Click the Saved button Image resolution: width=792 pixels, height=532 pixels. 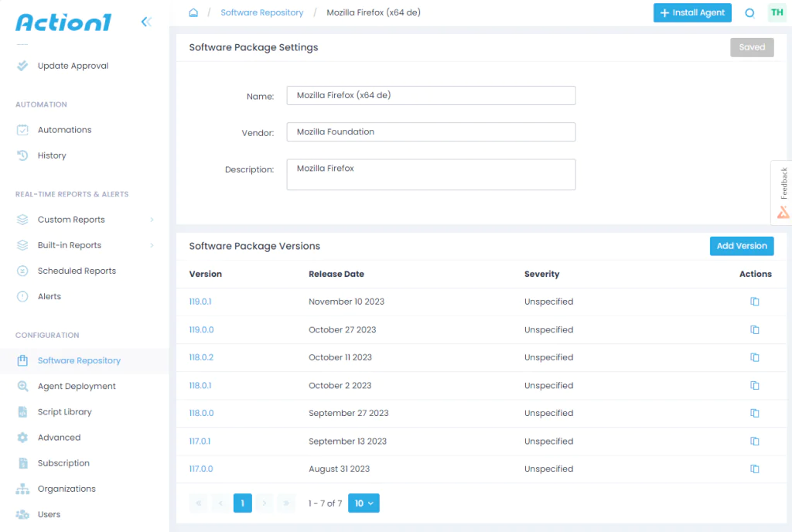(752, 47)
